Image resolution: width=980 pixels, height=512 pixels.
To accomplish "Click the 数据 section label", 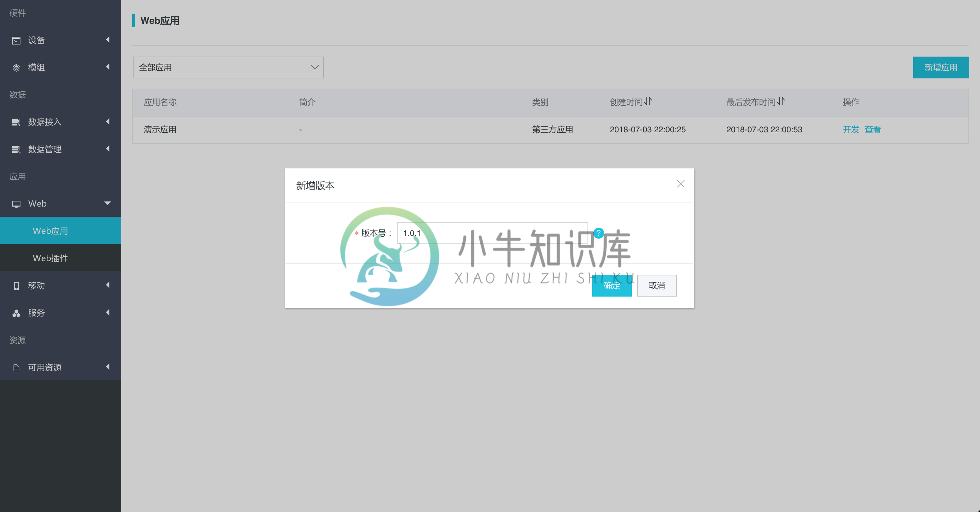I will pos(17,95).
